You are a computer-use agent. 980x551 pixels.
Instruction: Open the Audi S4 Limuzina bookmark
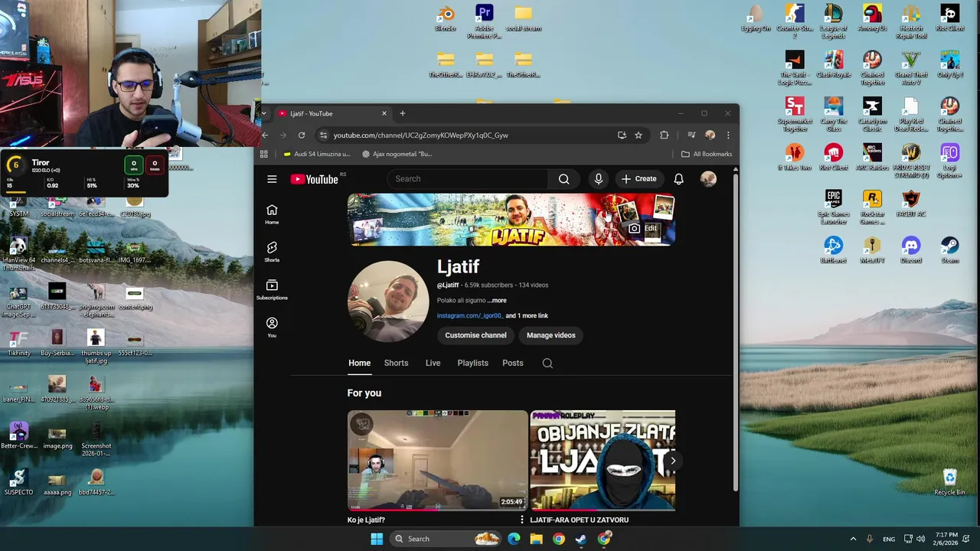pyautogui.click(x=317, y=154)
